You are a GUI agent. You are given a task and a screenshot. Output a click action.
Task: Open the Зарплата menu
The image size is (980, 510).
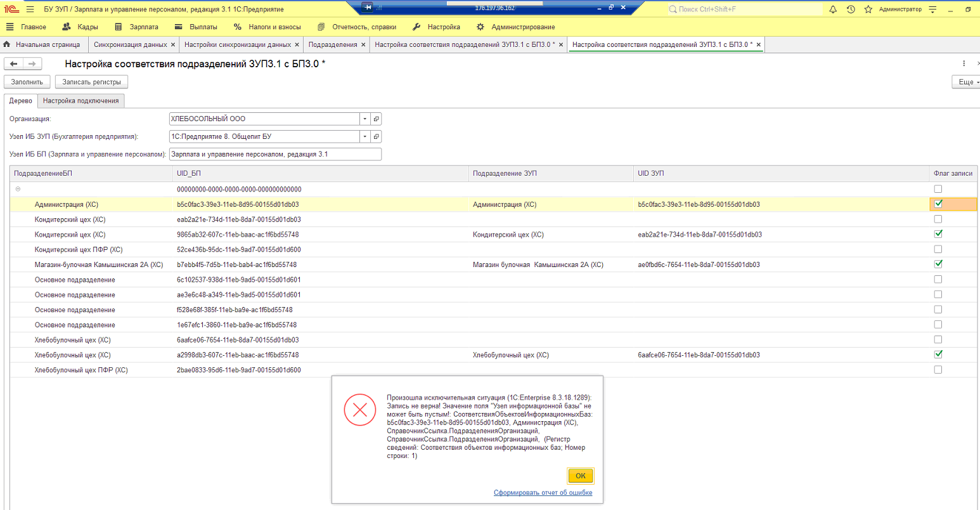tap(136, 27)
